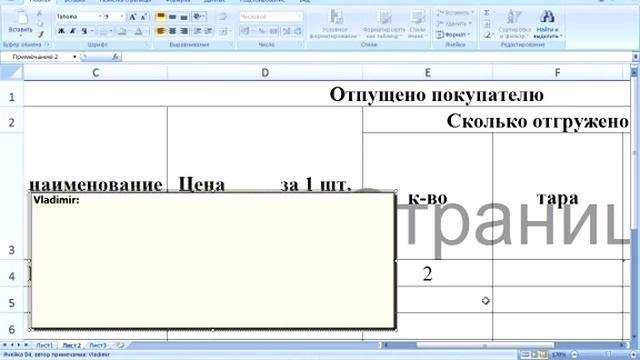This screenshot has height=360, width=640.
Task: Open Name Box dropdown arrow
Action: click(75, 57)
